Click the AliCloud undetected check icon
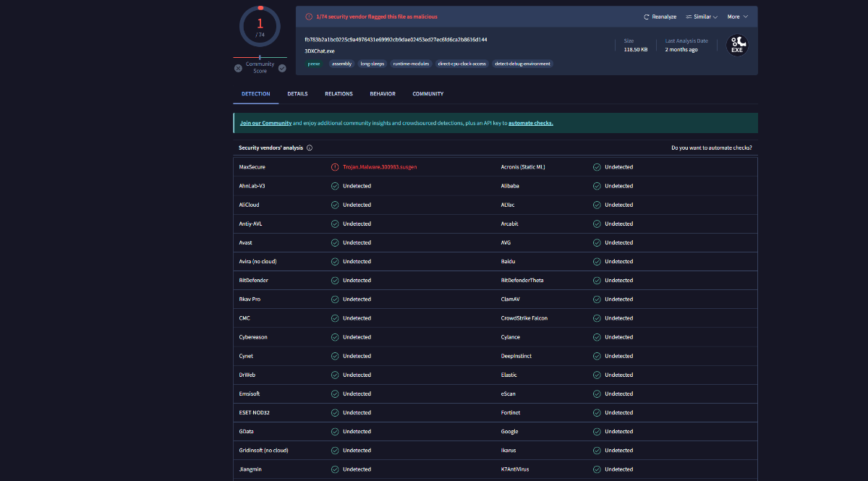Image resolution: width=868 pixels, height=481 pixels. 335,205
